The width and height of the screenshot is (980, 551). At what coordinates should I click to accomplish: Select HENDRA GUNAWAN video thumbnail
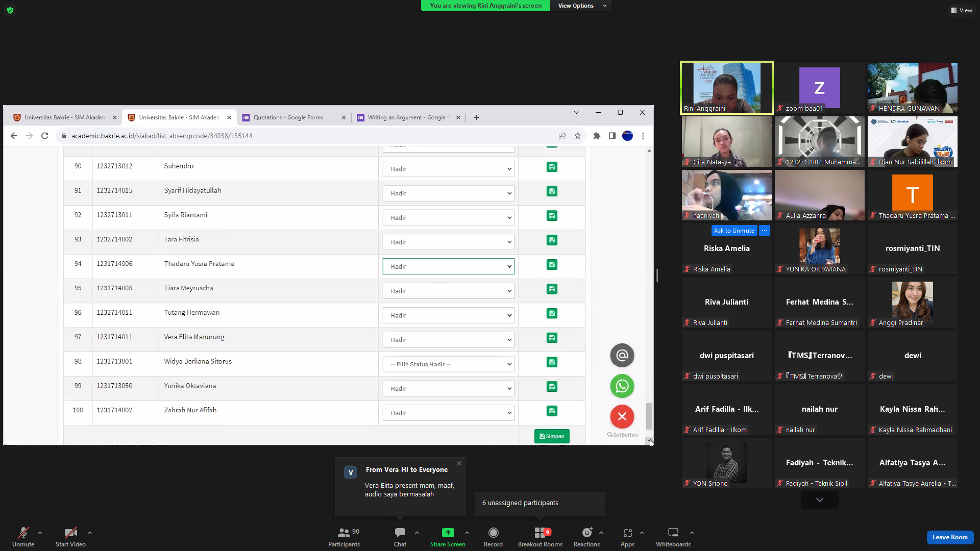pos(913,88)
